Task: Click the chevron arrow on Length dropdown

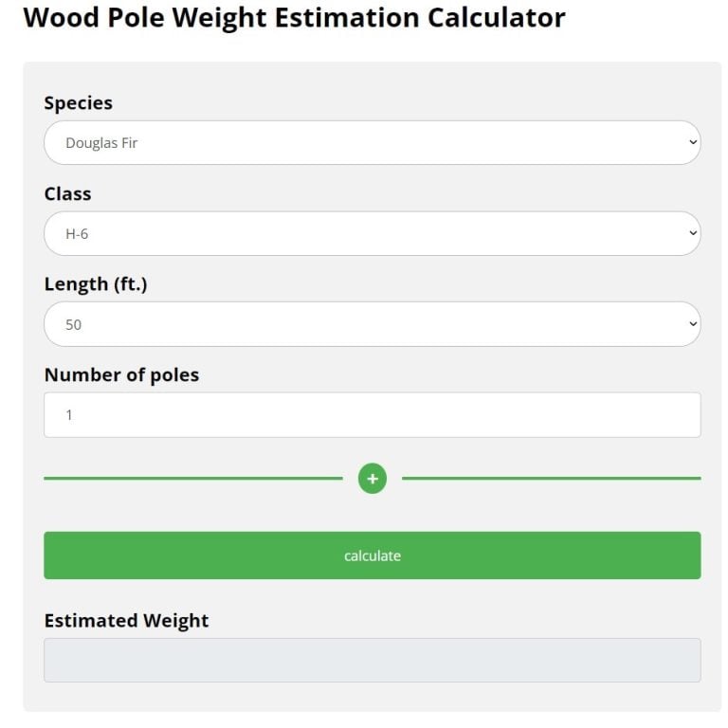Action: pos(692,324)
